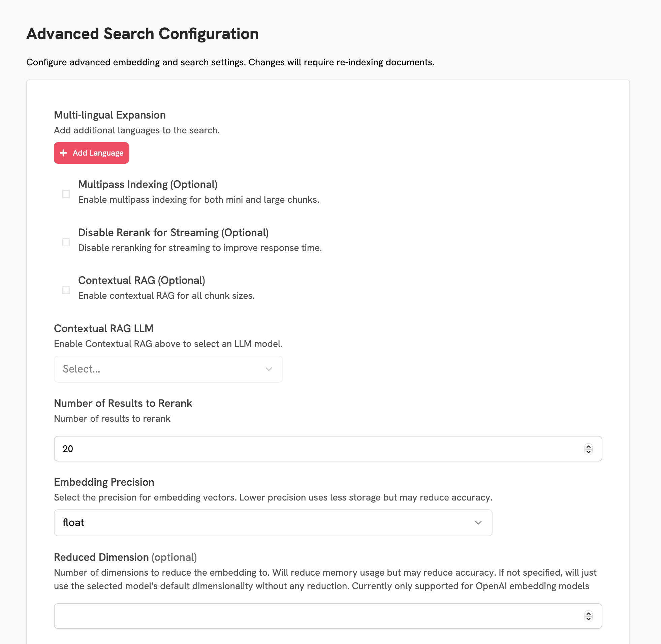Select the value 20 in rerank field

pyautogui.click(x=69, y=449)
